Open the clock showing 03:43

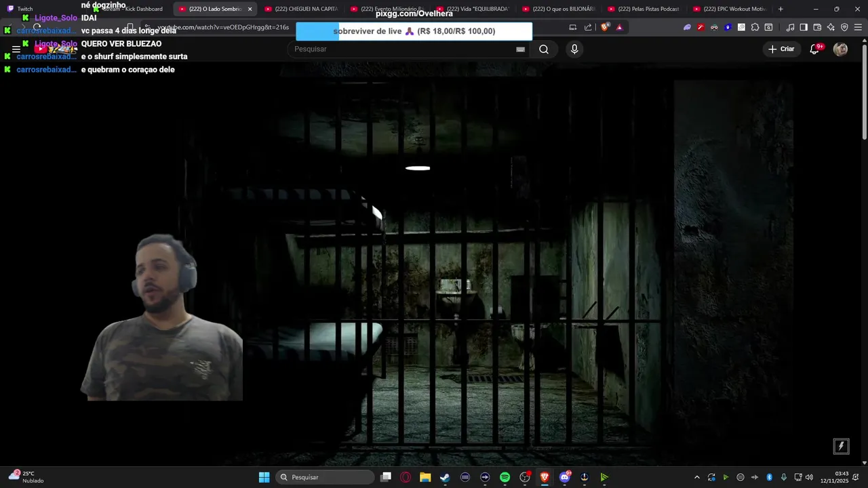coord(834,477)
